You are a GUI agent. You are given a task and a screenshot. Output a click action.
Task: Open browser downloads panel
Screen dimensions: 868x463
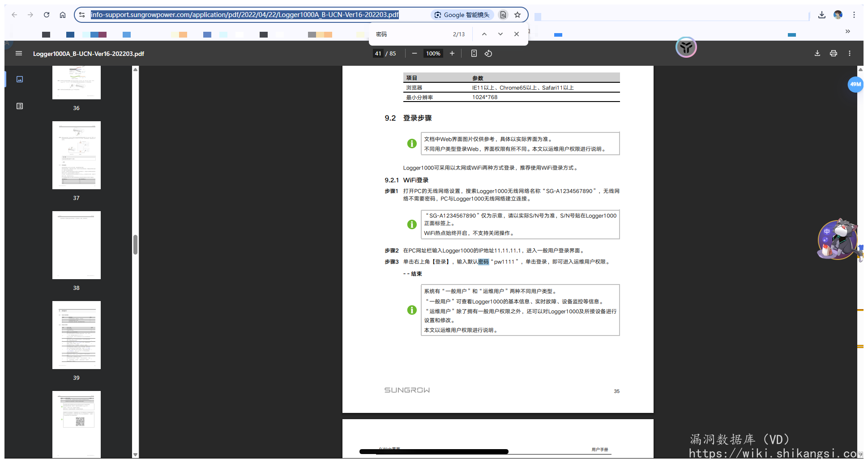822,15
